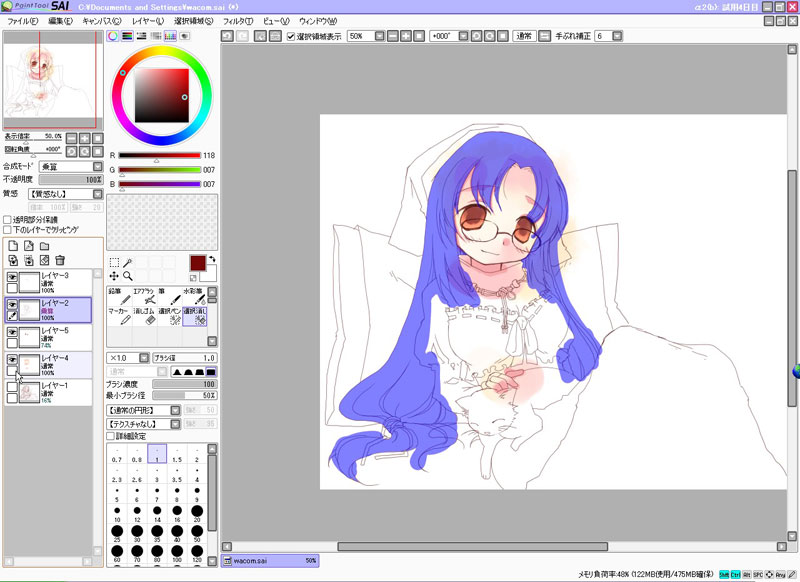Hide レイヤー5 with its eye icon
Viewport: 800px width, 582px height.
(12, 332)
